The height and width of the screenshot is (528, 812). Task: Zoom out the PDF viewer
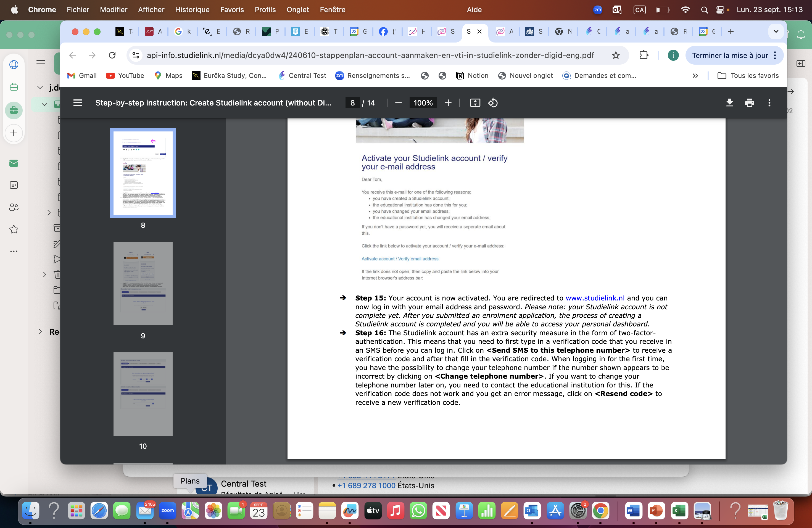[x=398, y=103]
